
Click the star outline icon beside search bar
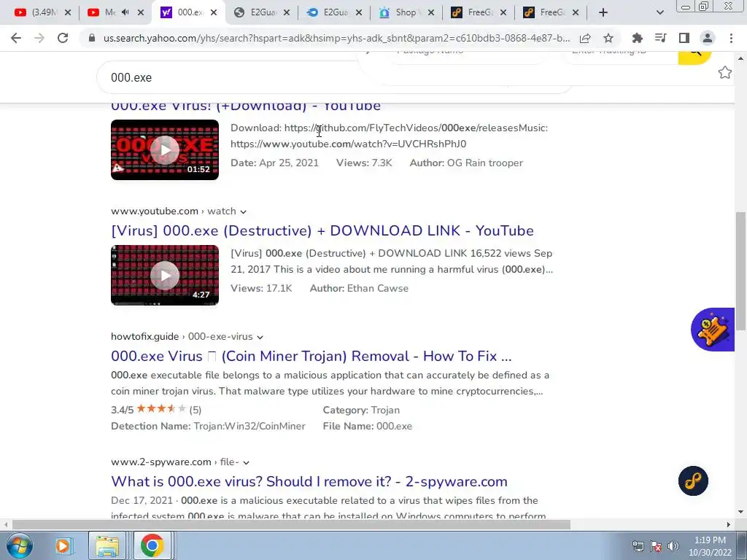click(x=724, y=72)
